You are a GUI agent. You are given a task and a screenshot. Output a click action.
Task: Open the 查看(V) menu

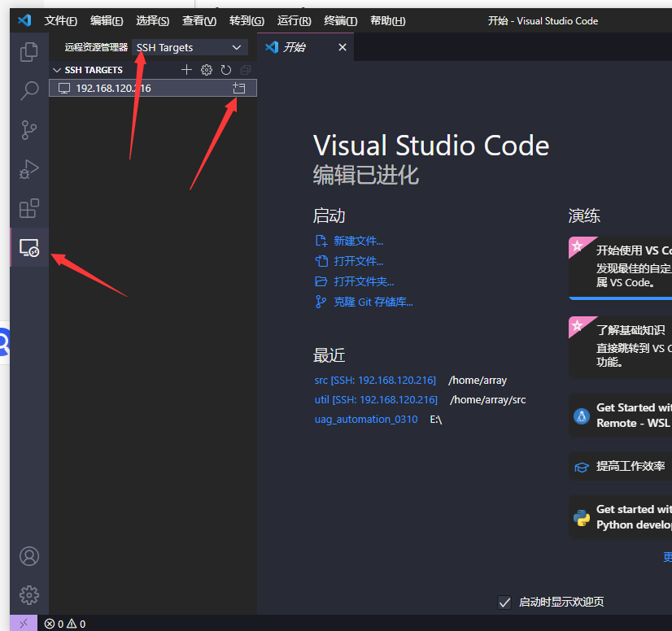199,20
